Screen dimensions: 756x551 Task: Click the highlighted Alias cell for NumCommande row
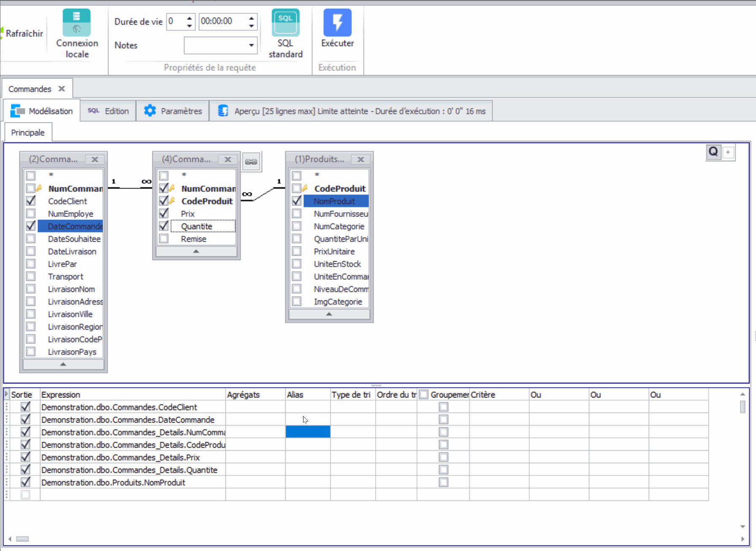coord(308,432)
